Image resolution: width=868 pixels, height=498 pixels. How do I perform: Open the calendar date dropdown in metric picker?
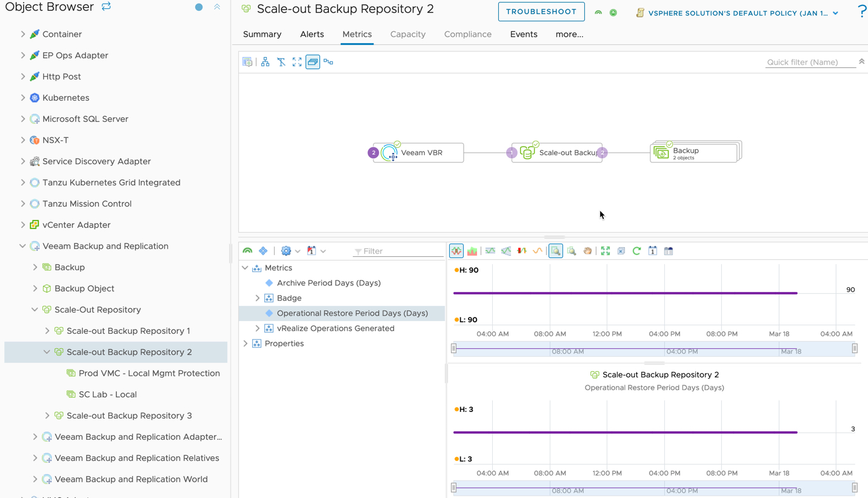tap(316, 251)
